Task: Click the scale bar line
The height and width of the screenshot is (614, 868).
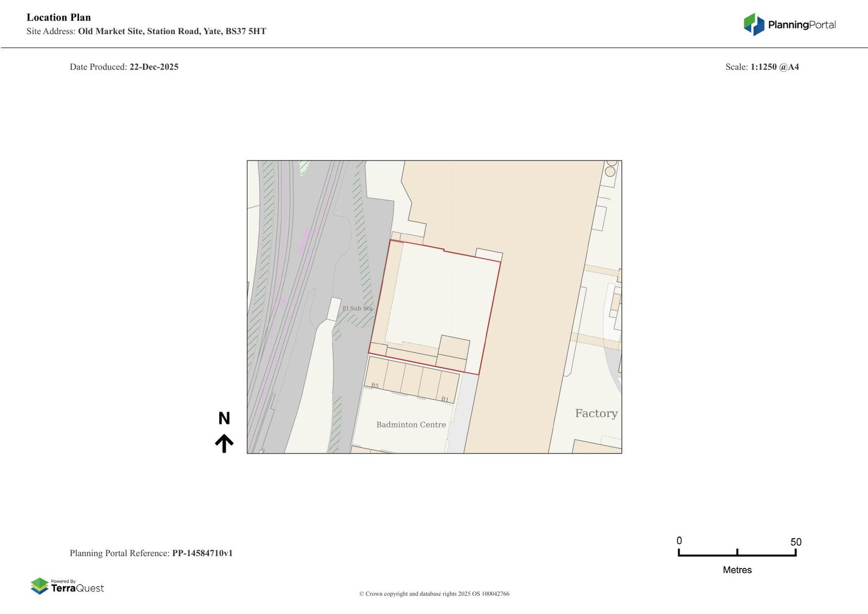Action: pos(737,554)
